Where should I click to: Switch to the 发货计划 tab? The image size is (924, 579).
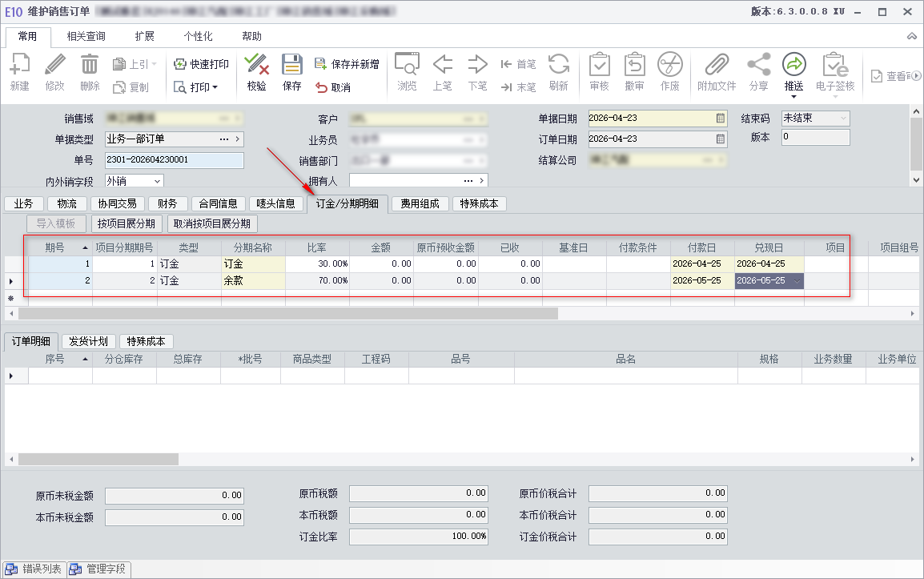88,341
